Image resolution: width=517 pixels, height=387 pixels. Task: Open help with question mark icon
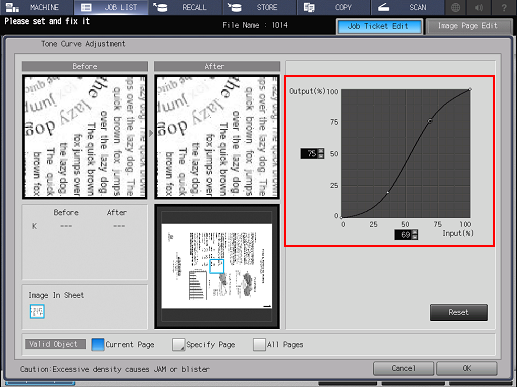(504, 7)
